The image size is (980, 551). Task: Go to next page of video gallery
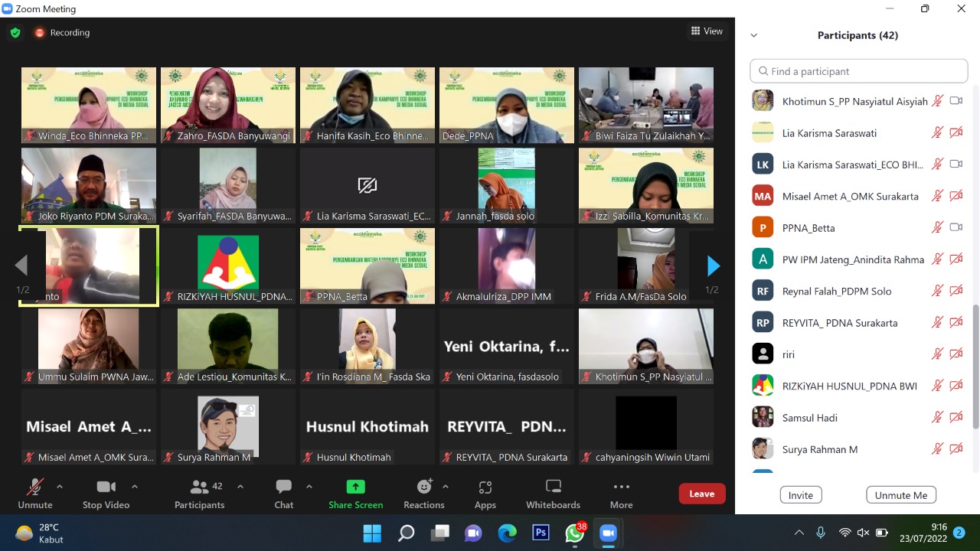click(x=713, y=266)
